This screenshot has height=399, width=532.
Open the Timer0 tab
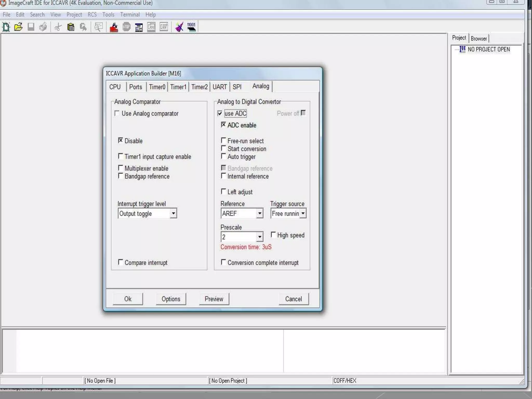[157, 87]
